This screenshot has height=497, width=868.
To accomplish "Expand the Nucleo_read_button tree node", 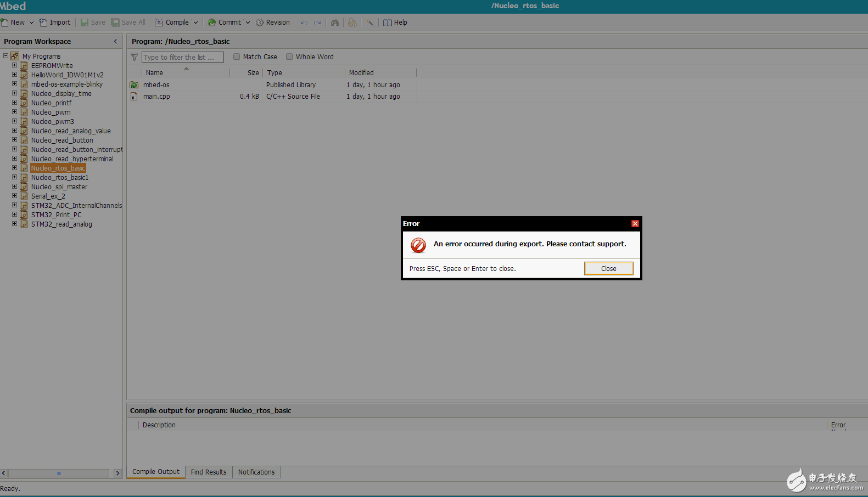I will tap(14, 140).
